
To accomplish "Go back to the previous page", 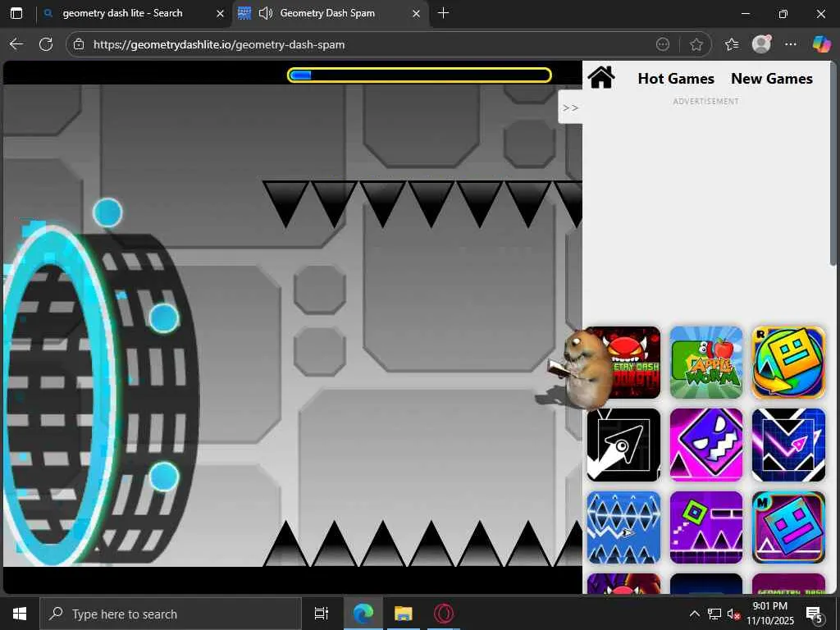I will pos(16,44).
